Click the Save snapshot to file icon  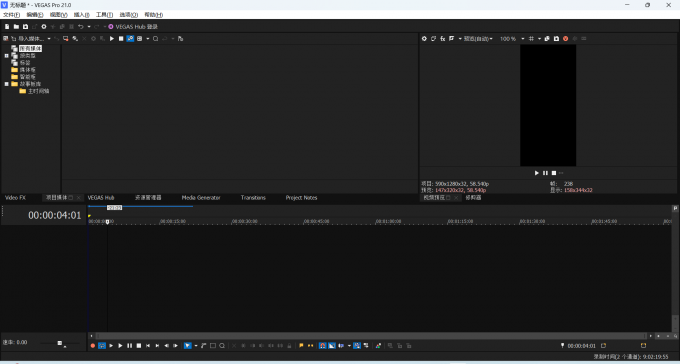click(556, 39)
